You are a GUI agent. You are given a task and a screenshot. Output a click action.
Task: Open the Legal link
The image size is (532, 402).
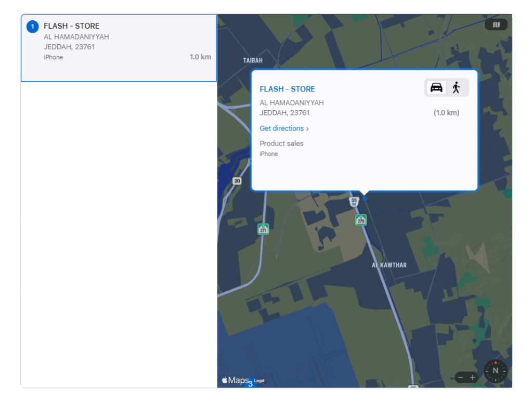click(259, 381)
